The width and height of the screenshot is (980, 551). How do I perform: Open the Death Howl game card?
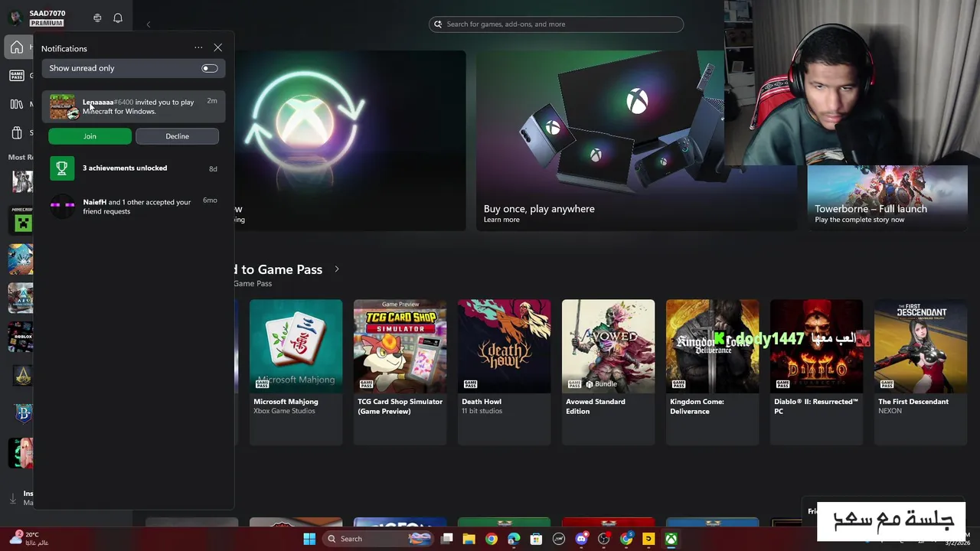504,372
